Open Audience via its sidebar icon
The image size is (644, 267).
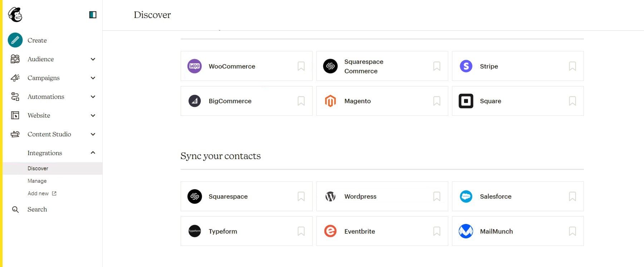click(15, 59)
